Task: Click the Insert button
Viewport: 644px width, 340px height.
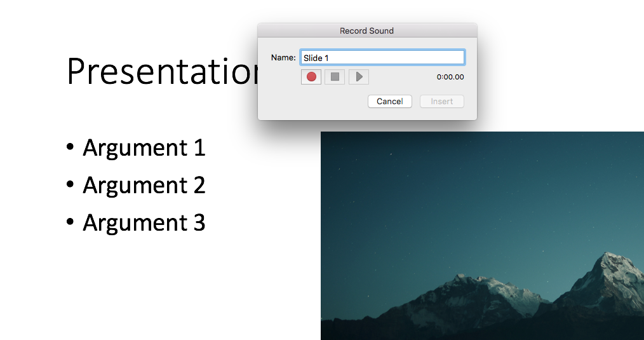Action: 441,102
